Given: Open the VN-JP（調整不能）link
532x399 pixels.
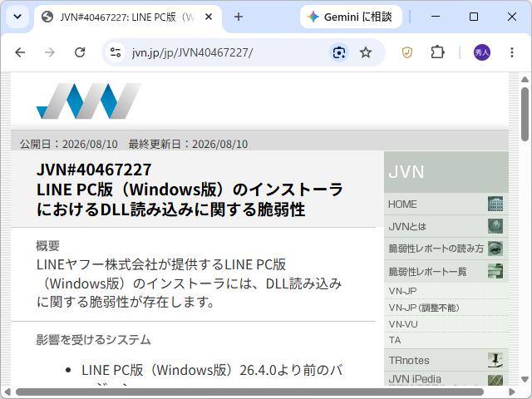Looking at the screenshot, I should click(424, 308).
